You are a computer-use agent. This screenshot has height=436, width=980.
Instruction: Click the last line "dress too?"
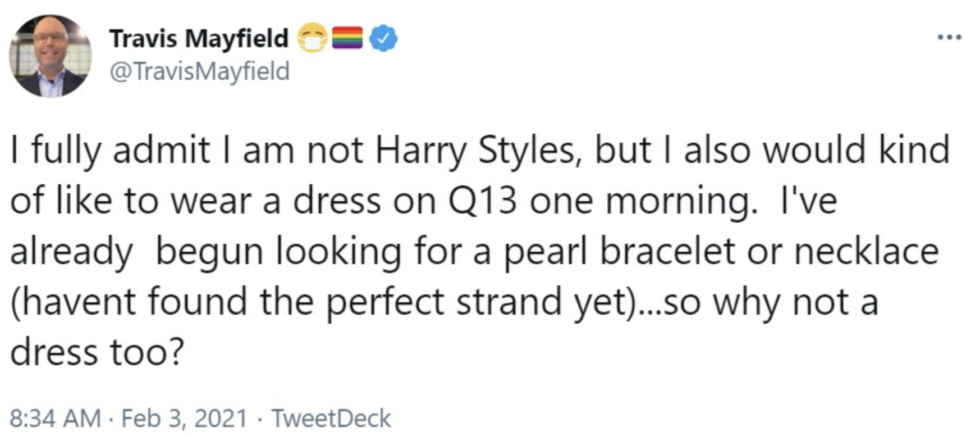pos(97,352)
